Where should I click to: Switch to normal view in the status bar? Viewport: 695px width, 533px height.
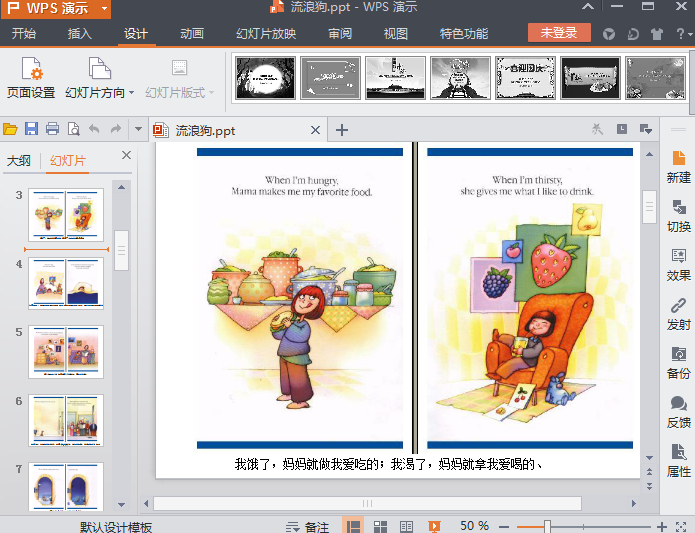353,526
